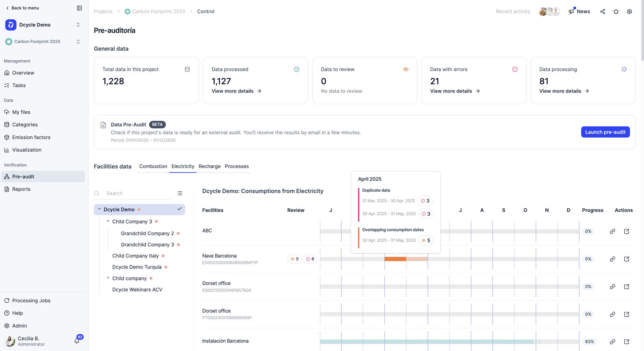The height and width of the screenshot is (351, 644).
Task: Open notifications bell with badge
Action: pyautogui.click(x=77, y=341)
